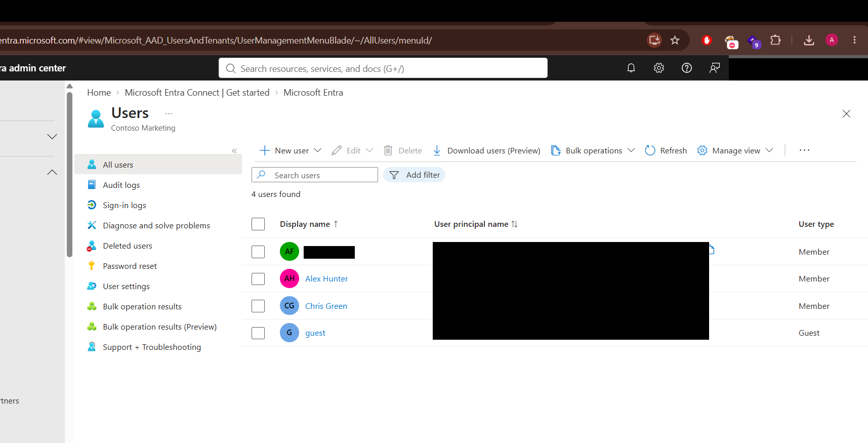Screen dimensions: 868x443
Task: Click the CG avatar for Chris Green
Action: click(290, 306)
